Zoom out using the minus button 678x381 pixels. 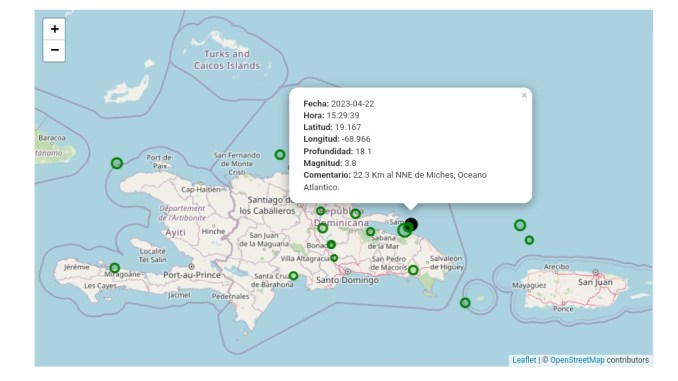click(54, 51)
